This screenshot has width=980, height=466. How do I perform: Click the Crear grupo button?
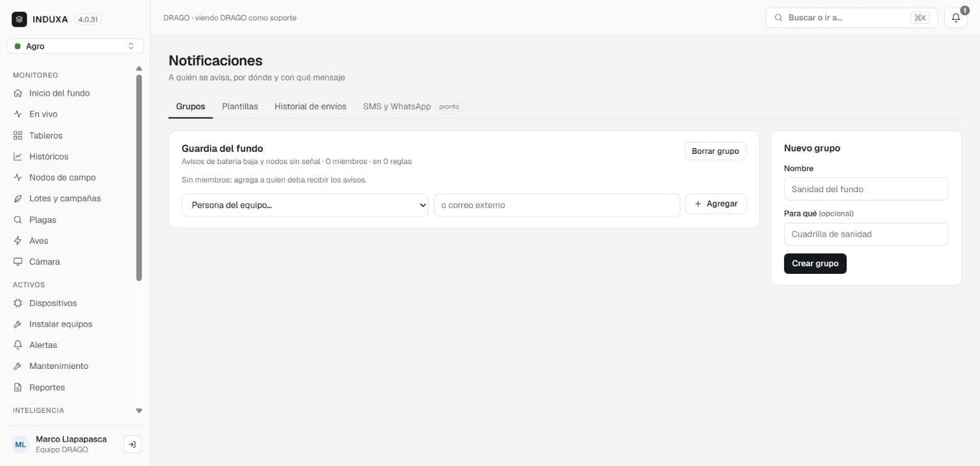coord(815,264)
